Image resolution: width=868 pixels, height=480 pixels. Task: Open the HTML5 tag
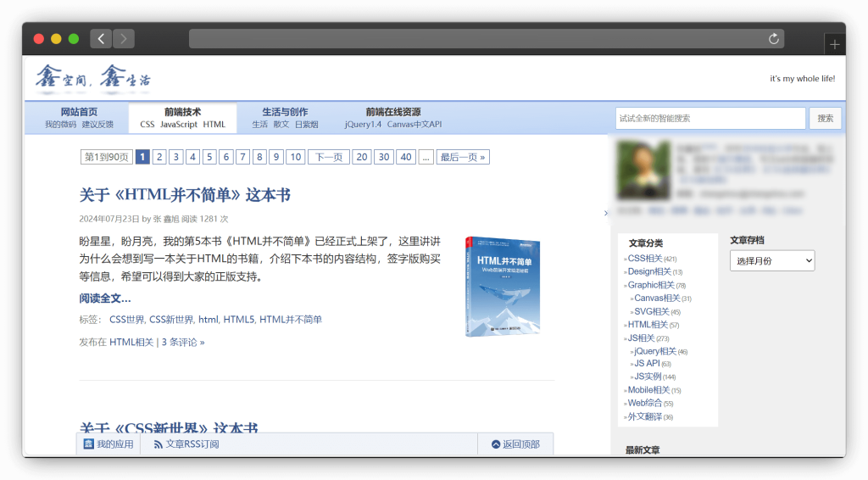238,320
